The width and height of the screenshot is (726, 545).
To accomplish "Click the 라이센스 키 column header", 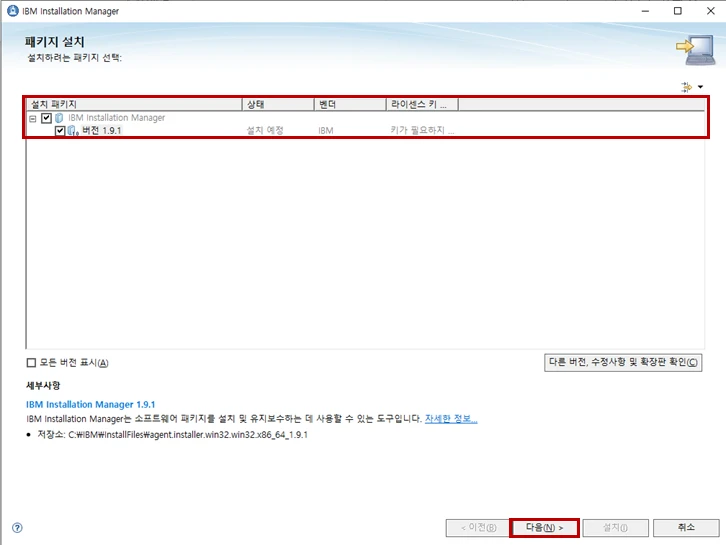I will point(421,104).
